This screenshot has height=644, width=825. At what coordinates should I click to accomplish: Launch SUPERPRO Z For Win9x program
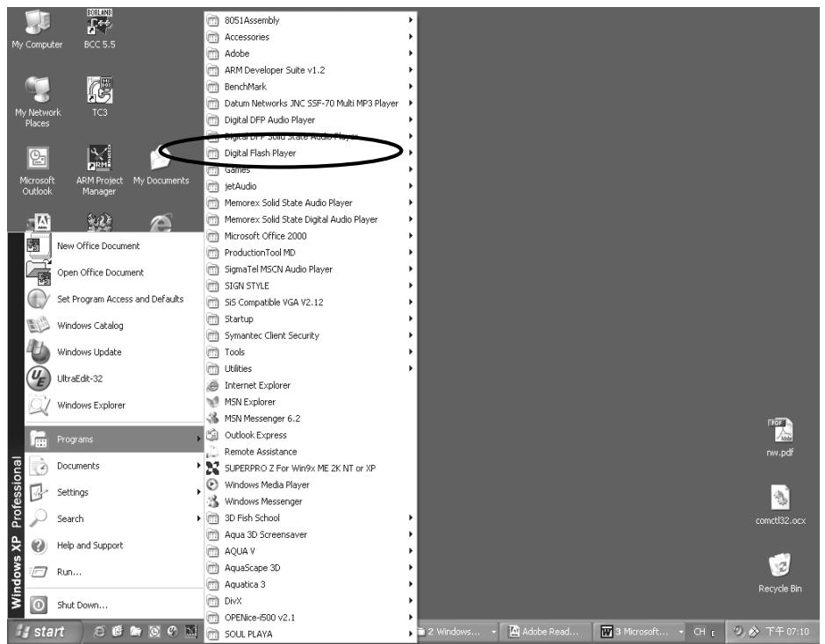click(x=311, y=469)
